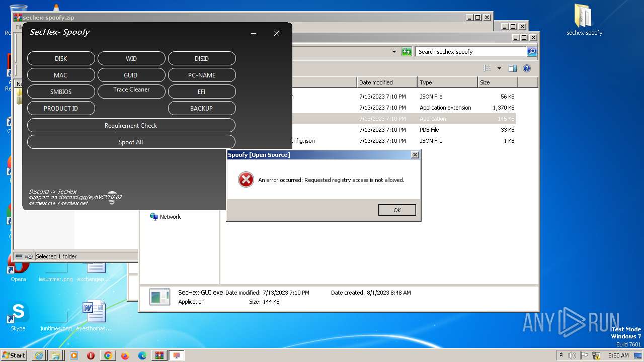
Task: Launch Opera from the taskbar
Action: (x=91, y=355)
